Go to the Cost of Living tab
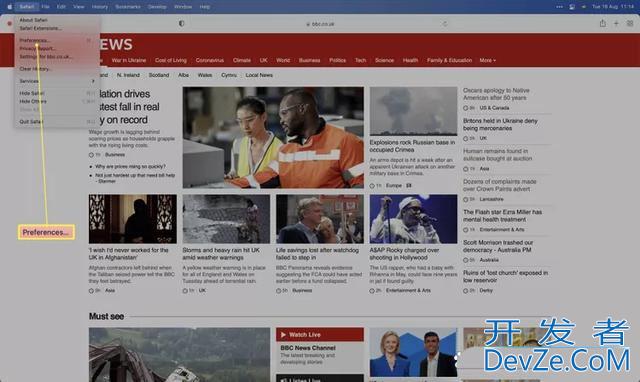The height and width of the screenshot is (382, 640). (171, 60)
